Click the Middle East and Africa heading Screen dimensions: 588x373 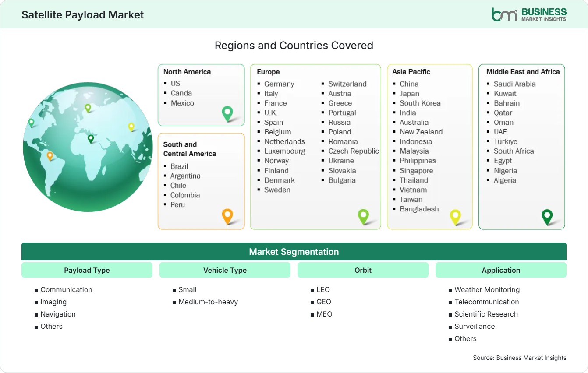pyautogui.click(x=523, y=72)
